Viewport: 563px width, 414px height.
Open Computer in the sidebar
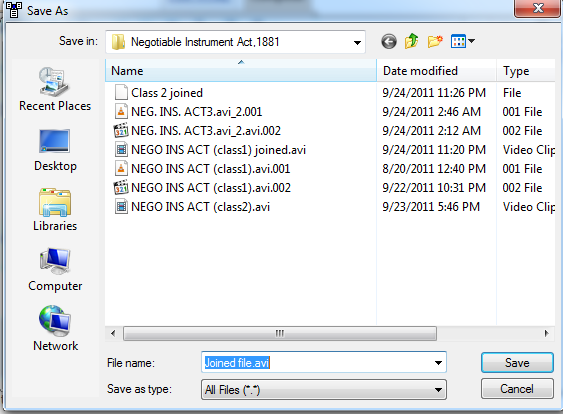tap(55, 270)
